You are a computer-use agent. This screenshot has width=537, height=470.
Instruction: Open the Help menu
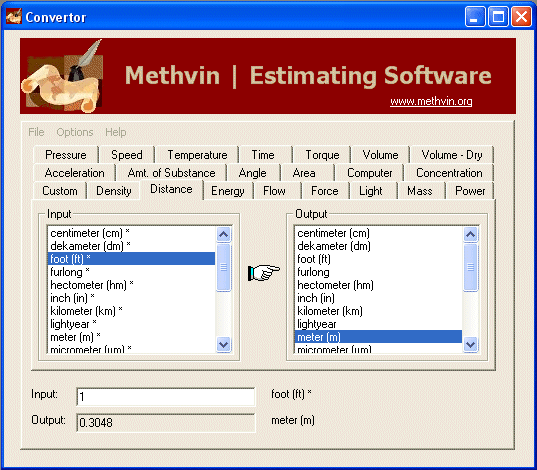[x=116, y=132]
